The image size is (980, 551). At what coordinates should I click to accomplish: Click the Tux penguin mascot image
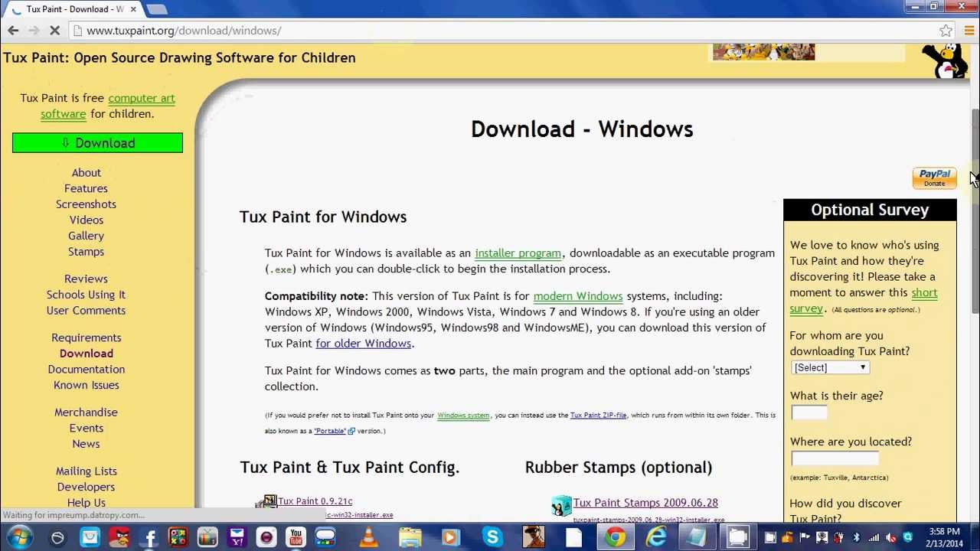tap(945, 61)
